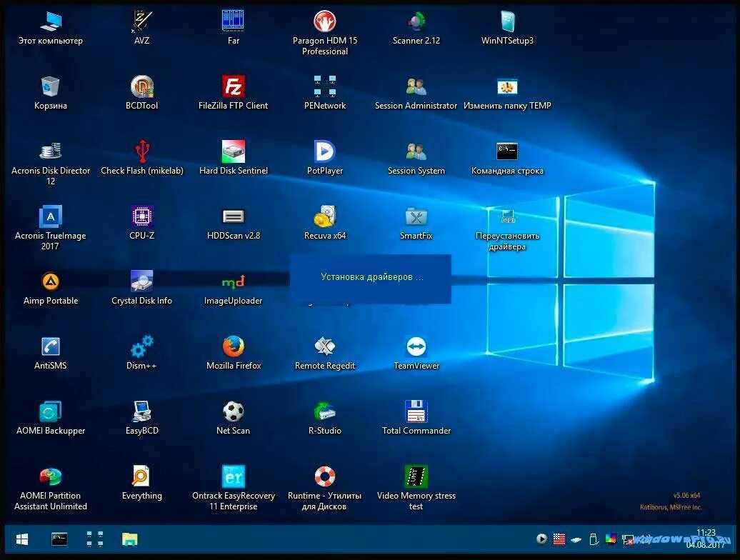Open the Scanner 2.12 shortcut
Image resolution: width=740 pixels, height=560 pixels.
(x=416, y=29)
